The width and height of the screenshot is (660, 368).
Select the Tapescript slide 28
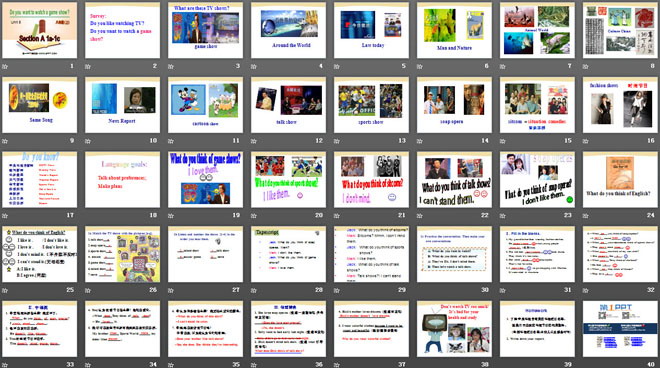(x=288, y=254)
